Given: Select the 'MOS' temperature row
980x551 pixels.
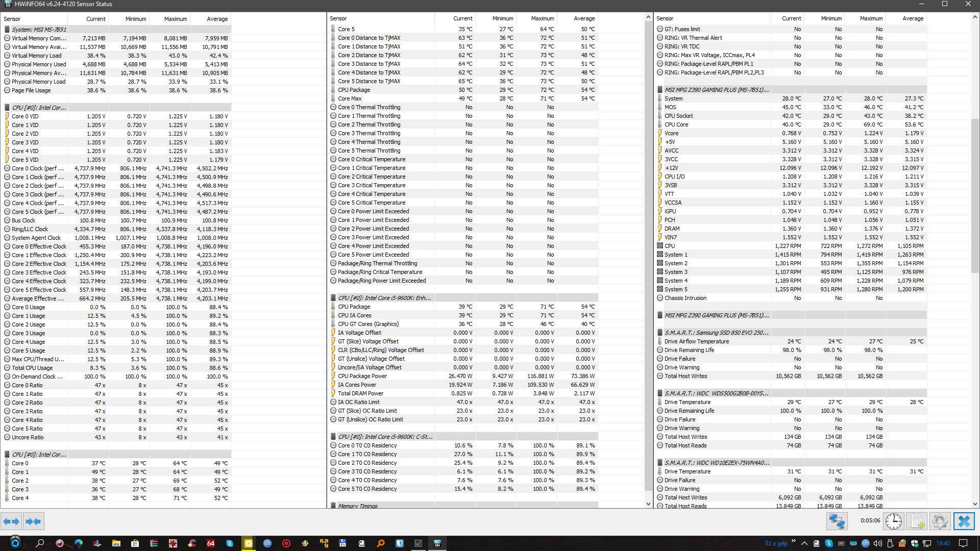Looking at the screenshot, I should [x=791, y=107].
